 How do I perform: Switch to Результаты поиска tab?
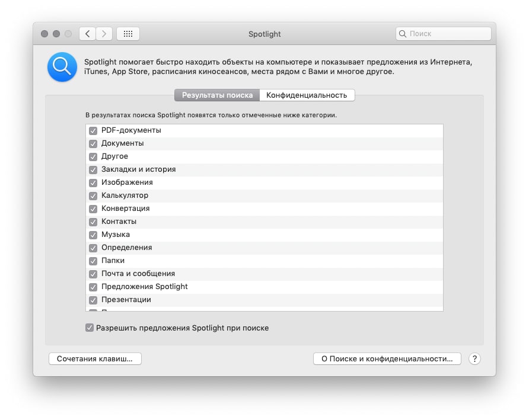[217, 95]
